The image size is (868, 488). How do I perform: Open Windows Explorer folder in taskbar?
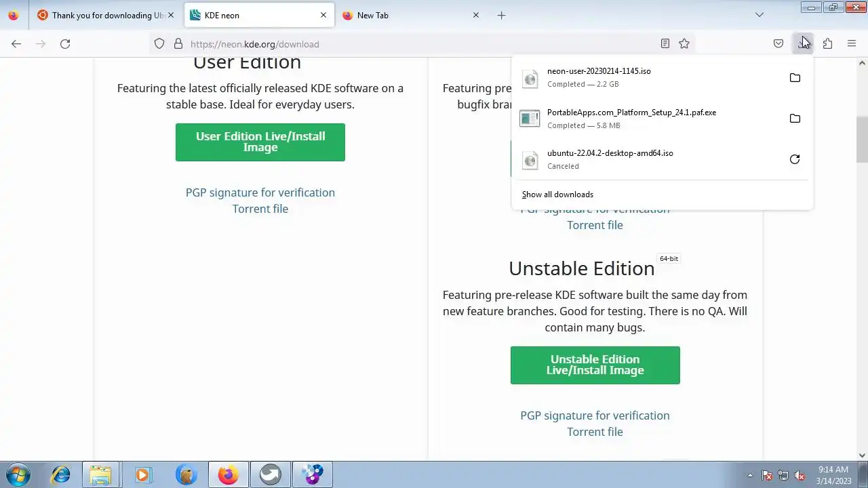(x=100, y=474)
